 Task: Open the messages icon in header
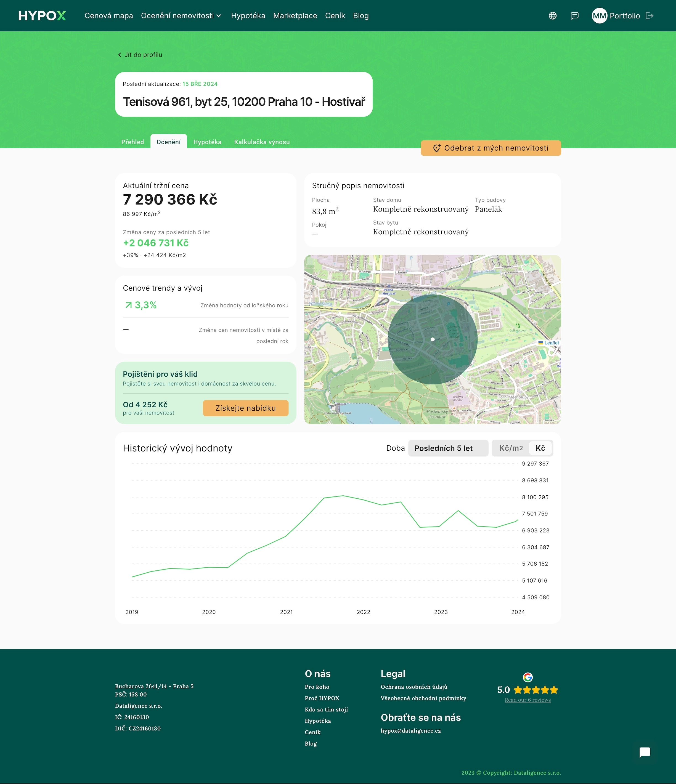pyautogui.click(x=575, y=15)
